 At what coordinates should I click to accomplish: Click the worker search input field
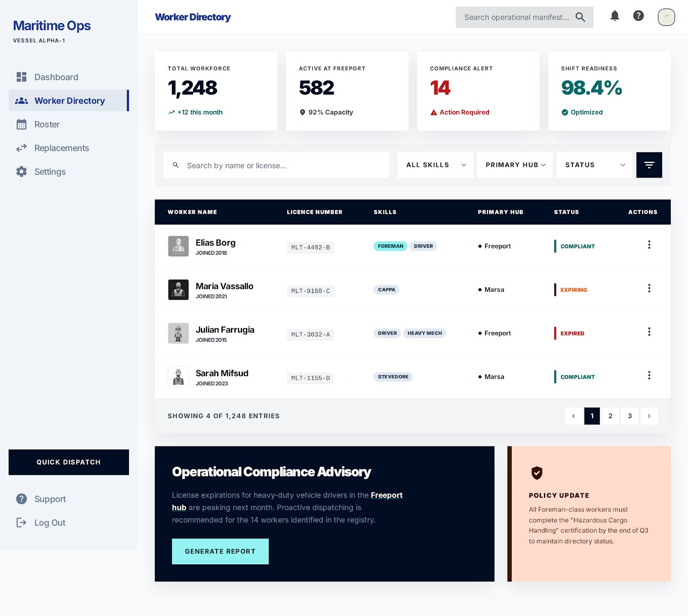(276, 165)
